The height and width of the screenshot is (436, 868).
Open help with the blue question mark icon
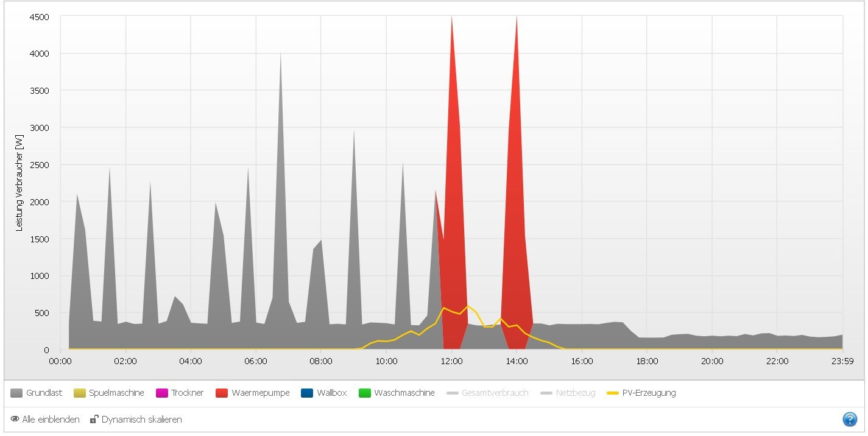click(850, 419)
